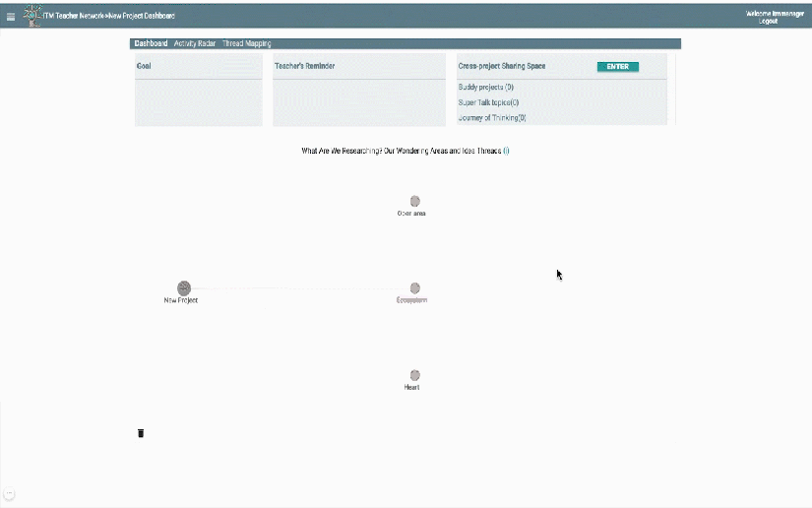Viewport: 812px width, 508px height.
Task: Select the Heart node circle
Action: tap(415, 375)
